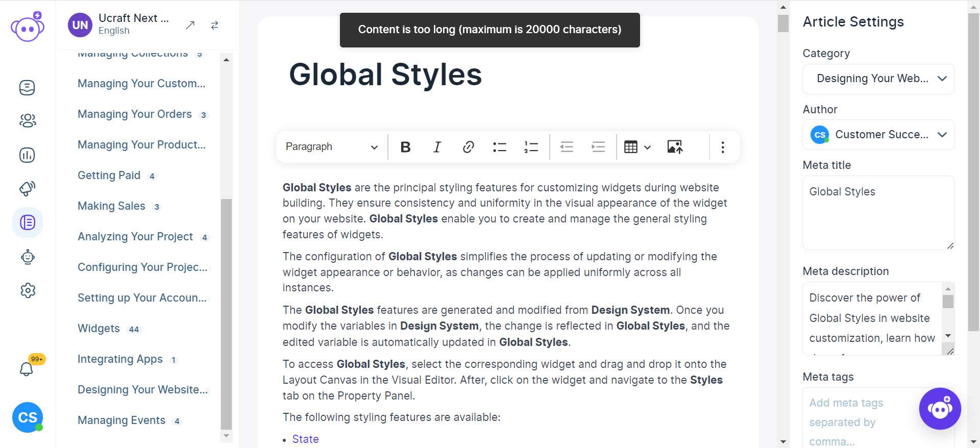Follow the State link in article
Viewport: 980px width, 448px height.
(305, 439)
